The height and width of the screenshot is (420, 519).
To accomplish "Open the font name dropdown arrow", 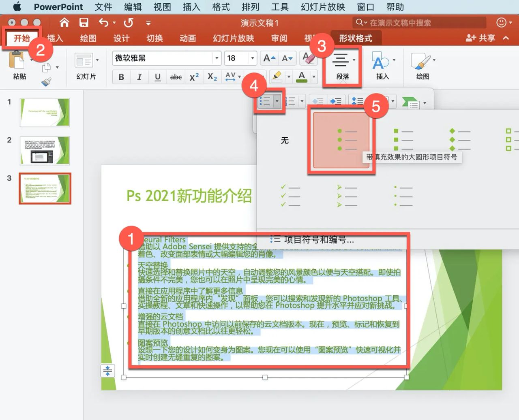I will [x=217, y=58].
